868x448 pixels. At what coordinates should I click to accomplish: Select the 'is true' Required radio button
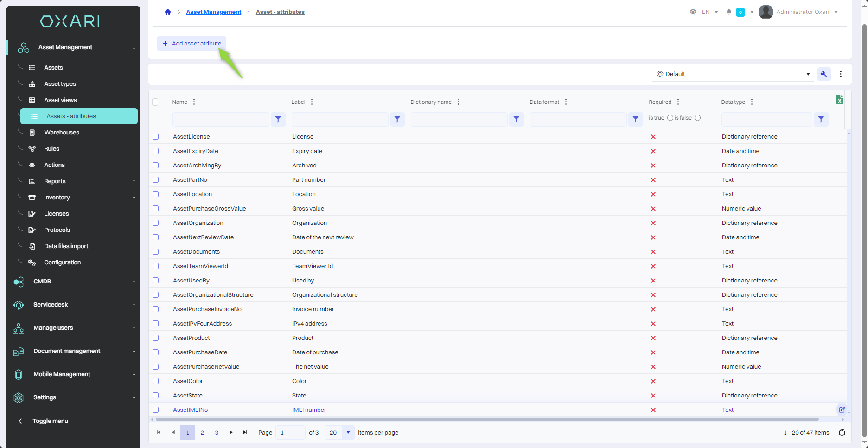[670, 118]
